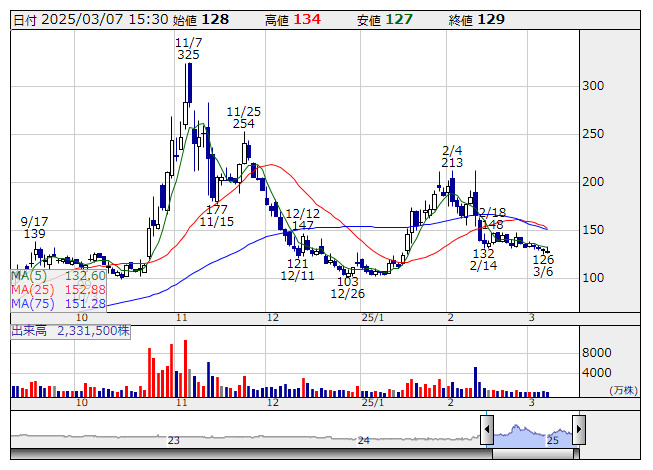The height and width of the screenshot is (470, 653).
Task: Click the 出来高 volume label
Action: [30, 329]
